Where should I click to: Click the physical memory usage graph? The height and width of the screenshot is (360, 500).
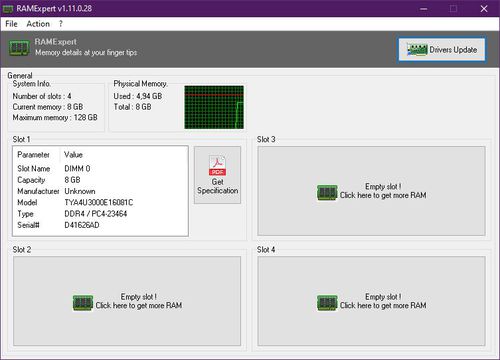[214, 107]
